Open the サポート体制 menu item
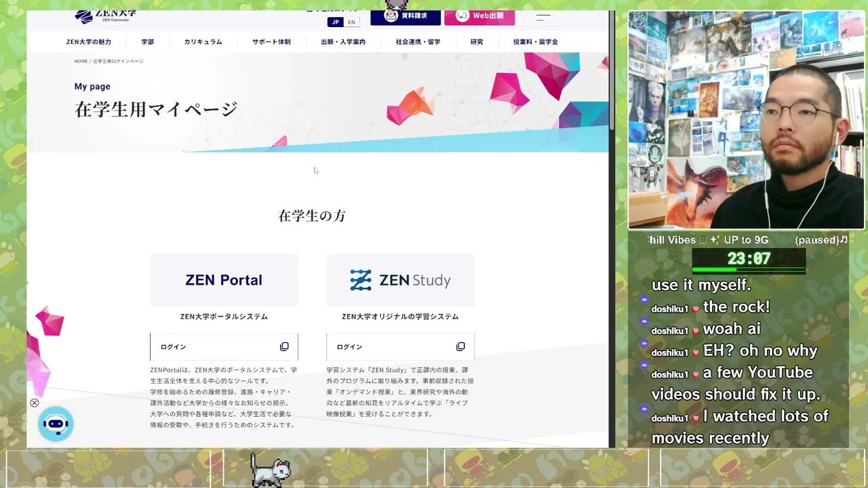Image resolution: width=868 pixels, height=488 pixels. click(x=271, y=42)
